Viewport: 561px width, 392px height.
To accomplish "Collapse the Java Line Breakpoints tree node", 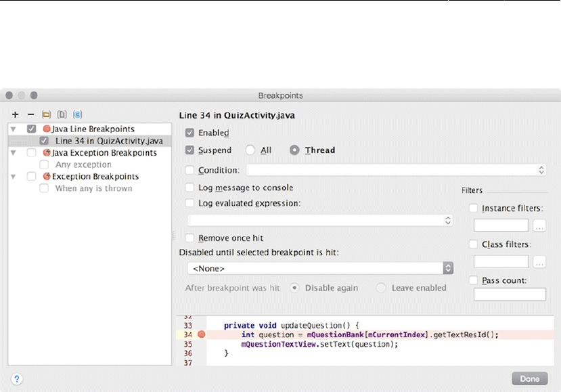I will click(13, 129).
